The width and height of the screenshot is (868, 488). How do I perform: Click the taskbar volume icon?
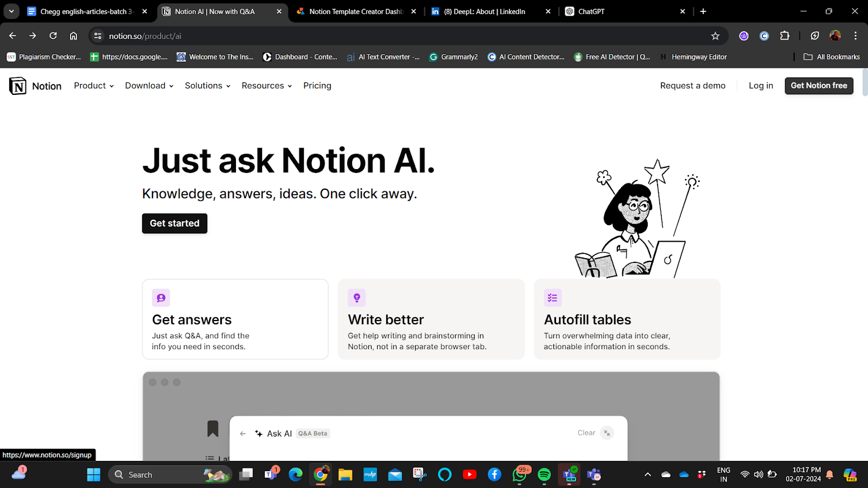pos(758,474)
